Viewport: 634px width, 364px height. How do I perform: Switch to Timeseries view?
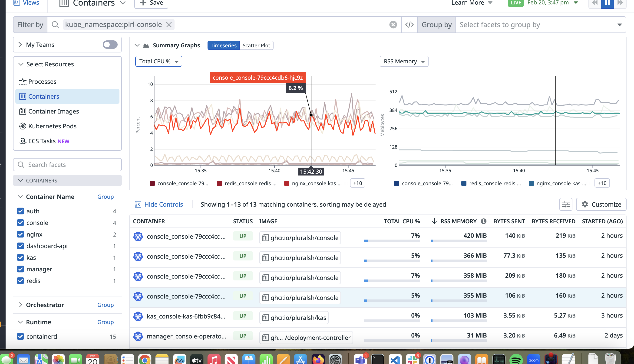(223, 45)
